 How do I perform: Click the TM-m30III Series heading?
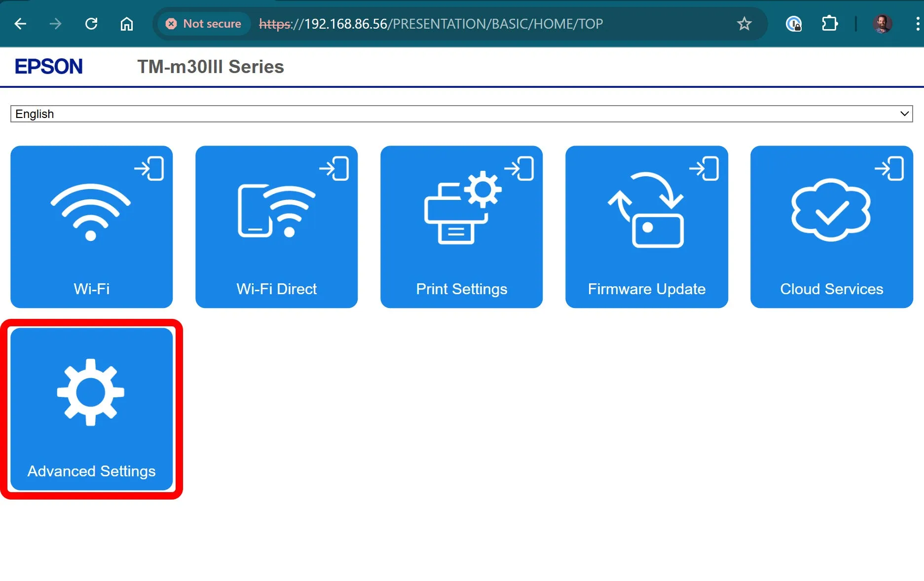211,67
